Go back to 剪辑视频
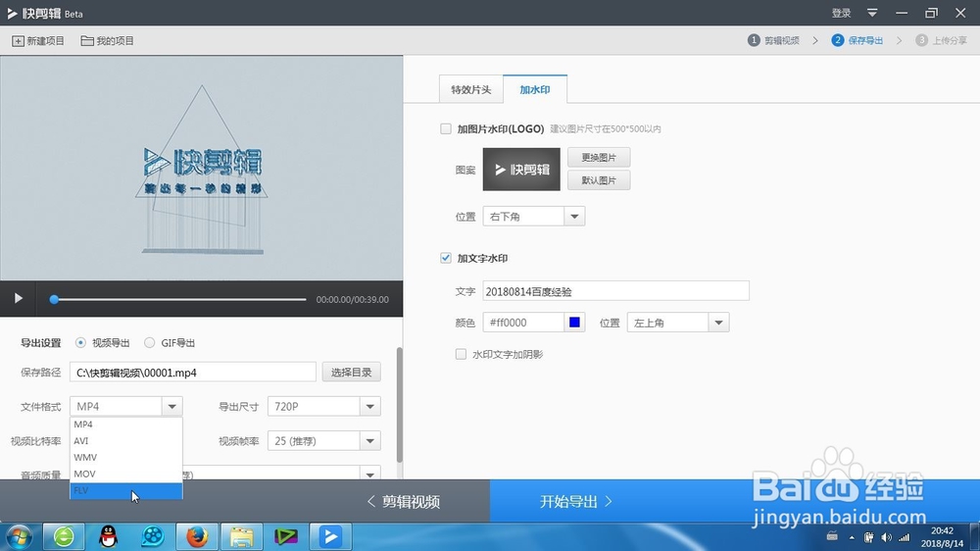Image resolution: width=980 pixels, height=551 pixels. 403,502
